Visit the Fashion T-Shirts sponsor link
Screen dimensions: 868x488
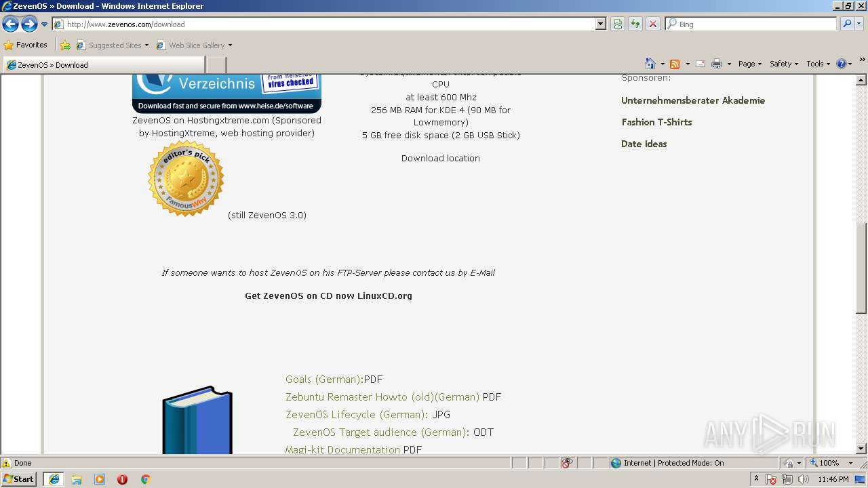pyautogui.click(x=656, y=122)
